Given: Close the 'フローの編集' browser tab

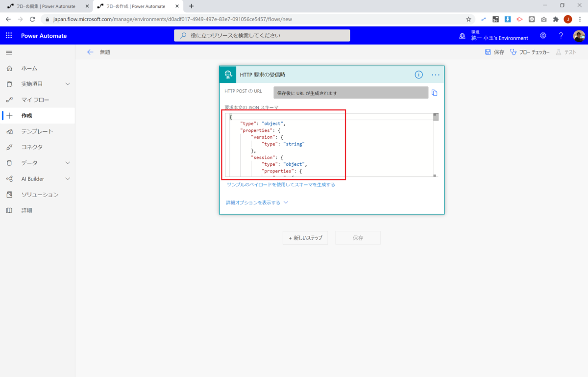Looking at the screenshot, I should click(87, 6).
